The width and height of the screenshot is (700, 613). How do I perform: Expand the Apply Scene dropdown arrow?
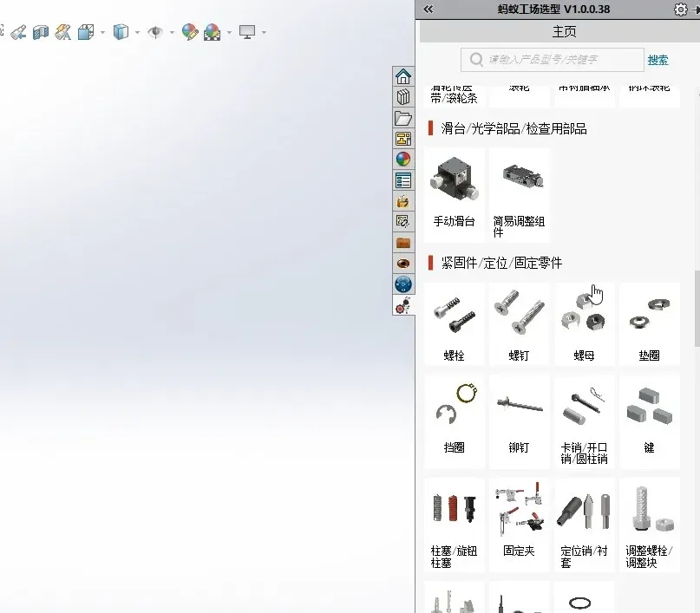tap(229, 32)
